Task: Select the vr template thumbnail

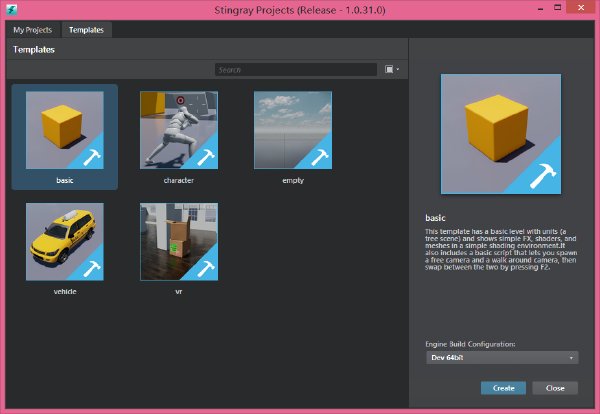Action: 179,242
